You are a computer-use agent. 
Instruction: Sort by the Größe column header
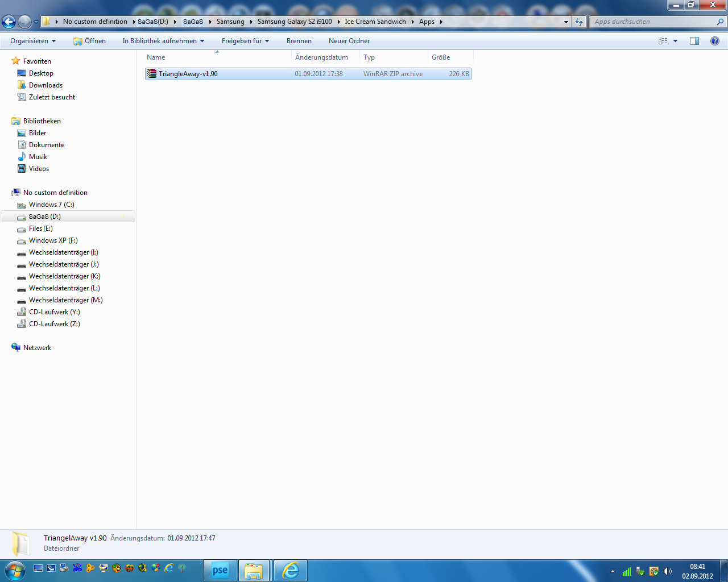click(x=450, y=57)
